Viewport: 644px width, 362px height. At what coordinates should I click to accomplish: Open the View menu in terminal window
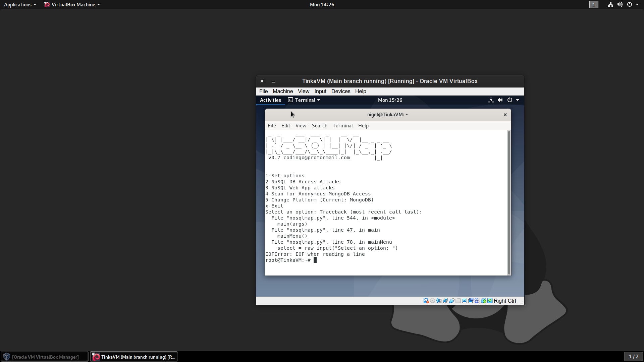pos(301,126)
